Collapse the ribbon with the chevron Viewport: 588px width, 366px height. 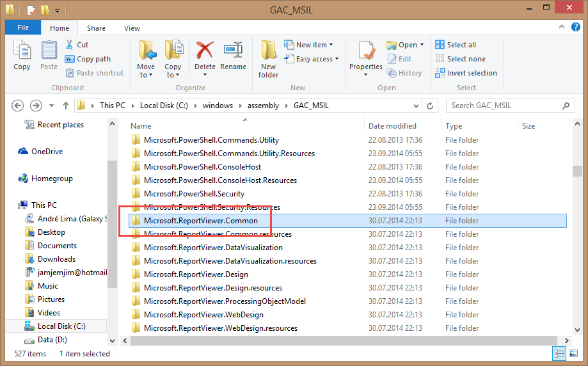point(561,27)
